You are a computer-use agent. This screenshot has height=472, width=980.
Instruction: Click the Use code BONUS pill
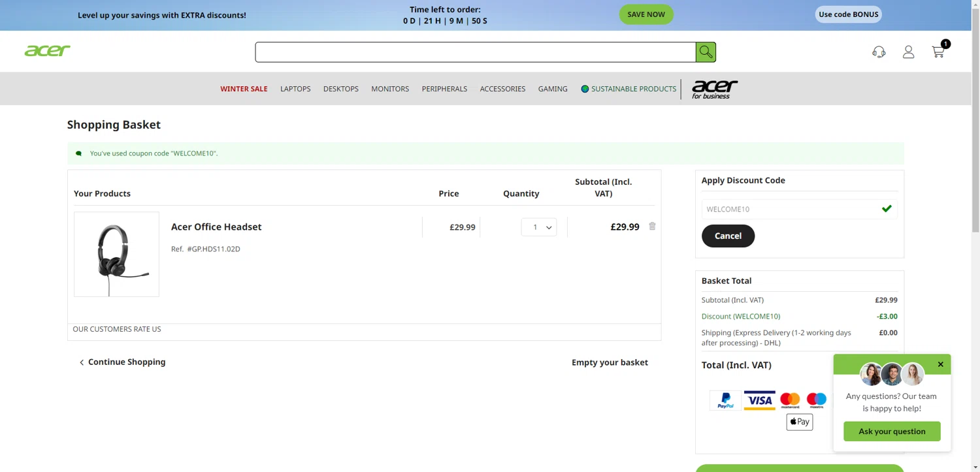click(848, 14)
